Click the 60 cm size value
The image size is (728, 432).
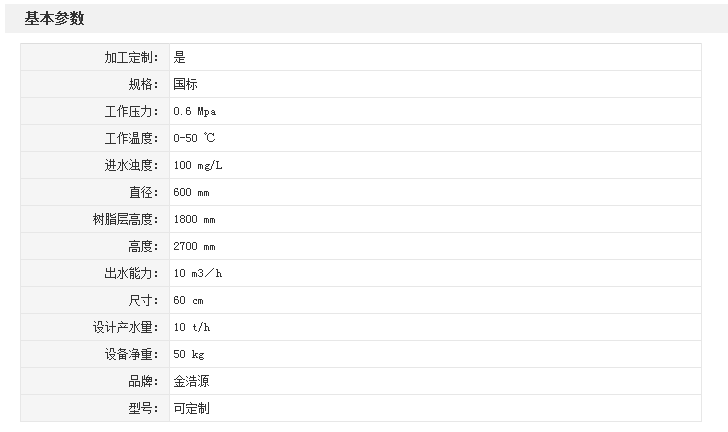[x=188, y=300]
